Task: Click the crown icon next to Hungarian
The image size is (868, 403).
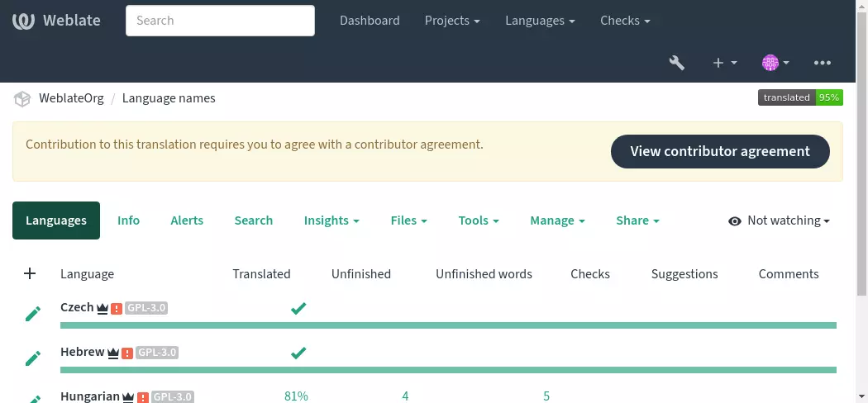Action: (x=128, y=397)
